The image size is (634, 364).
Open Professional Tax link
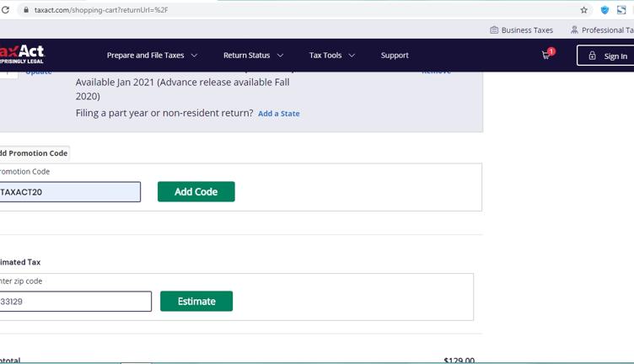click(x=608, y=30)
